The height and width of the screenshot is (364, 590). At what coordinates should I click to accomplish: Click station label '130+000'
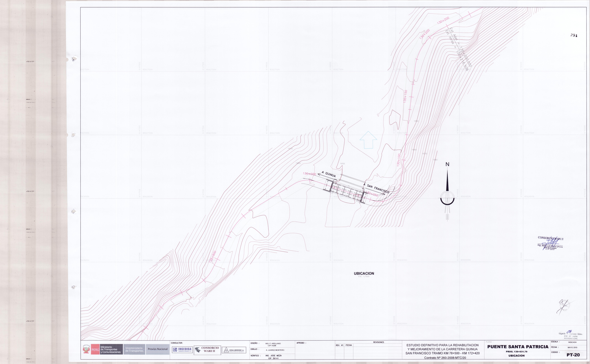309,174
